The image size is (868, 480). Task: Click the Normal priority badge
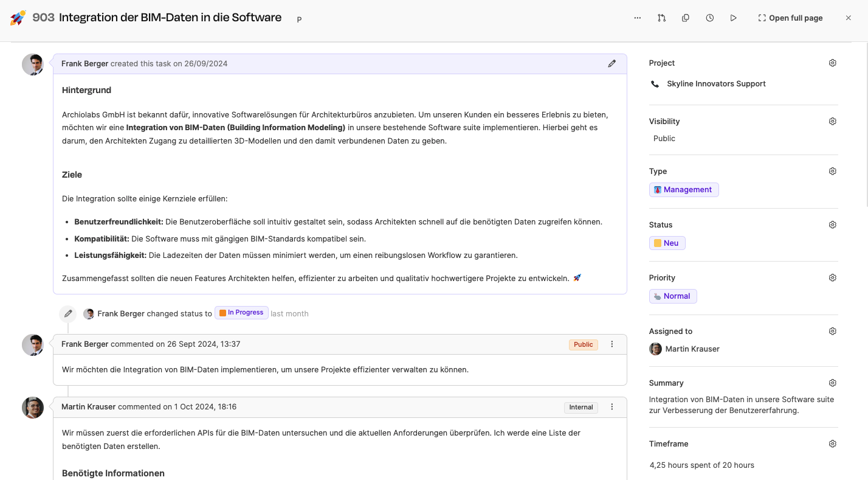(x=673, y=296)
